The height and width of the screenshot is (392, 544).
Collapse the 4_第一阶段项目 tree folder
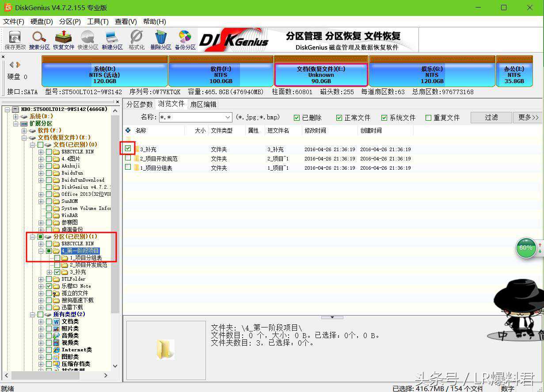(41, 251)
